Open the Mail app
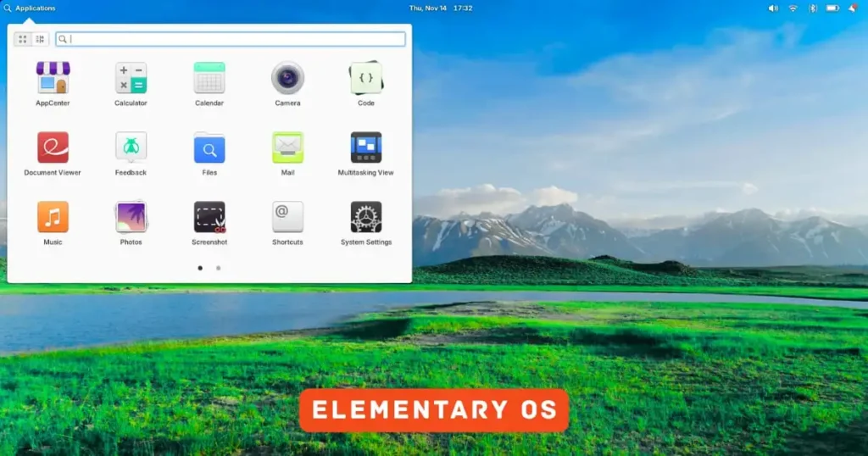This screenshot has width=868, height=456. click(x=287, y=148)
